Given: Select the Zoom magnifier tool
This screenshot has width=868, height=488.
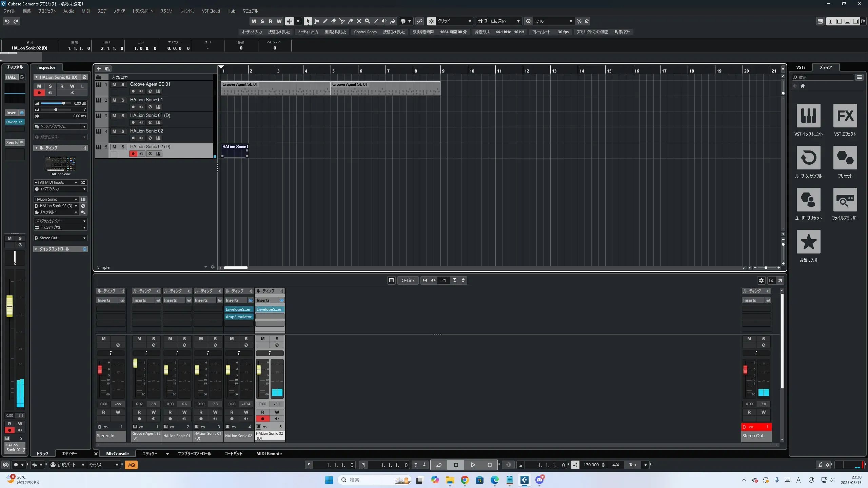Looking at the screenshot, I should point(367,21).
